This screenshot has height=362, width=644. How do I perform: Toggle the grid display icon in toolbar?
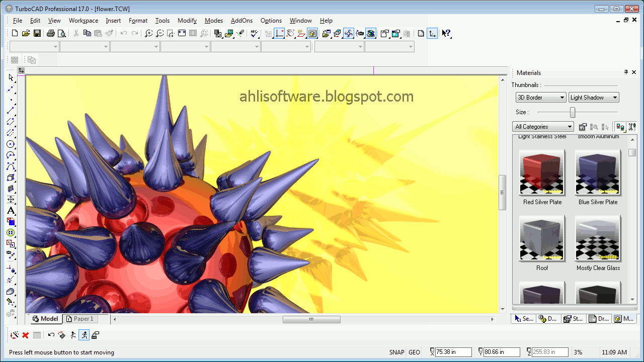click(268, 34)
